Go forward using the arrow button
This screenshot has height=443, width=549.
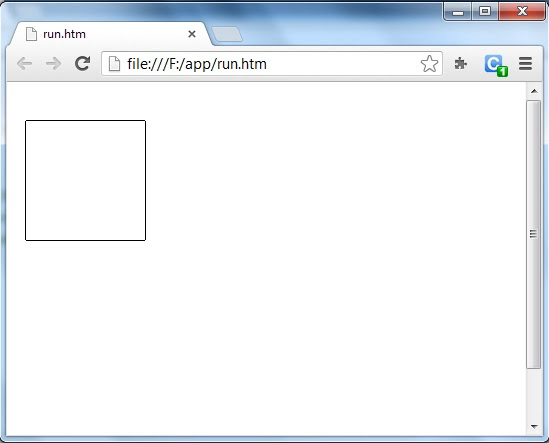[53, 64]
